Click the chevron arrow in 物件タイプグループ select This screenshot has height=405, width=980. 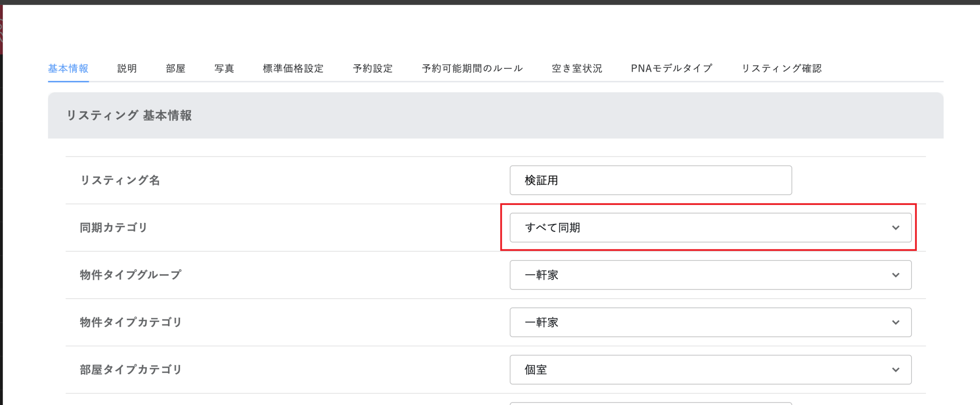coord(896,275)
